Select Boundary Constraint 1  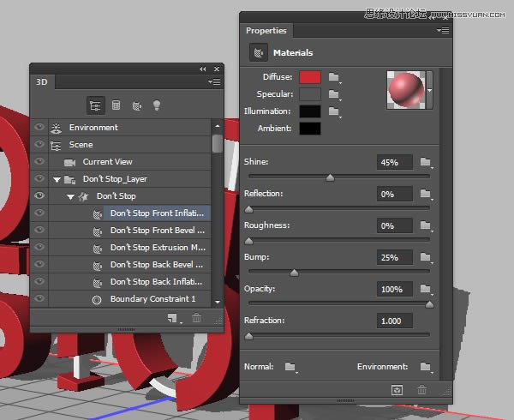click(x=129, y=298)
